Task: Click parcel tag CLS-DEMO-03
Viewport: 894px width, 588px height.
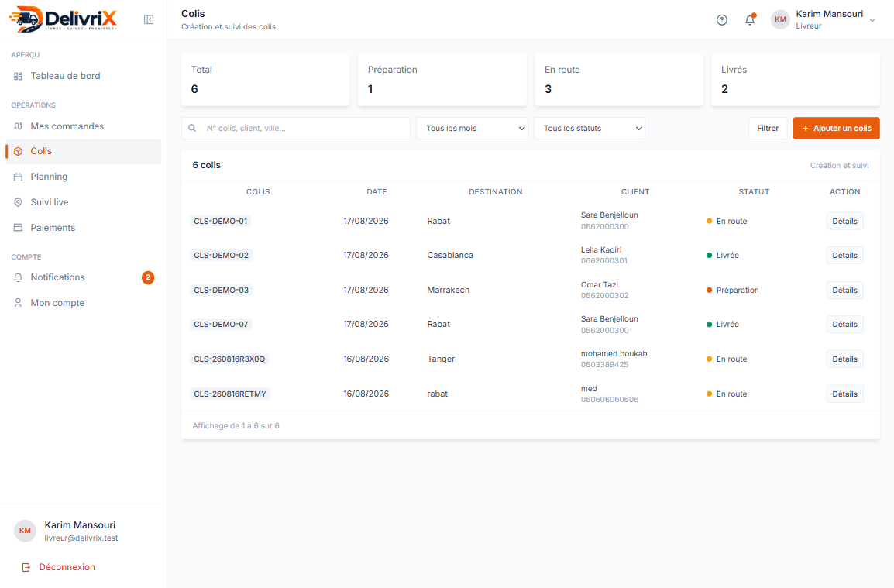Action: [222, 291]
